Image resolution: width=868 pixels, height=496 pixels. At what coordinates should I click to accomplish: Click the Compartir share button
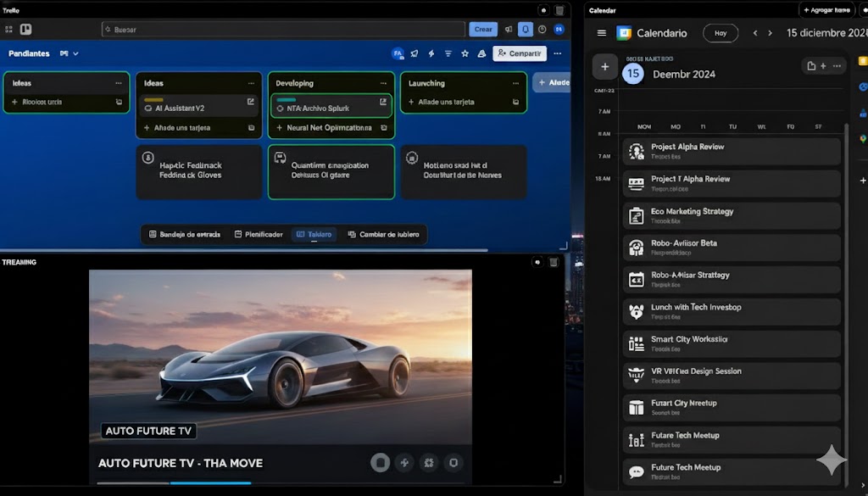pos(520,53)
